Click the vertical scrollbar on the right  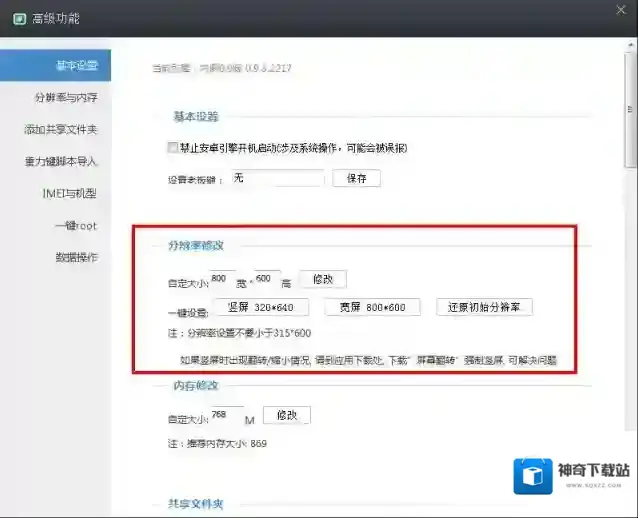point(630,120)
